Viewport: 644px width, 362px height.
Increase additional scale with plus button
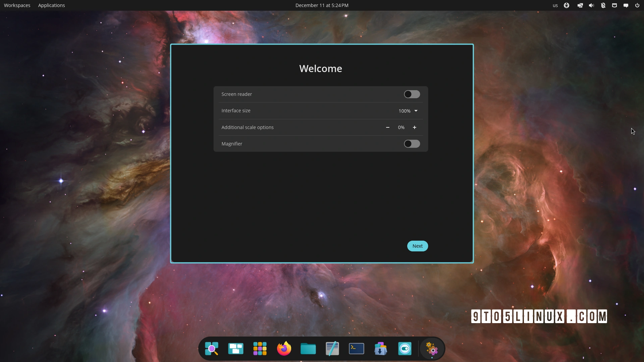pyautogui.click(x=415, y=127)
